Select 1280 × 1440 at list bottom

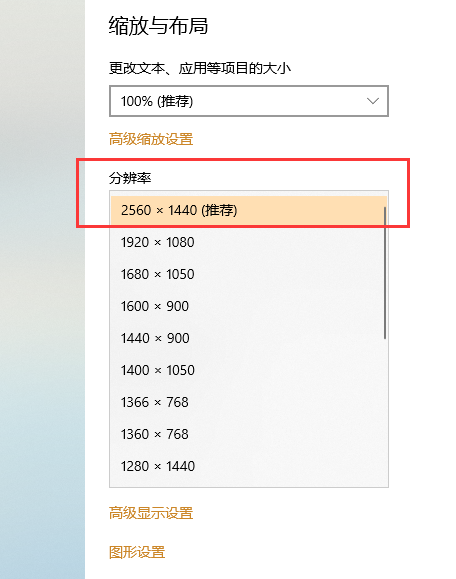pos(249,466)
